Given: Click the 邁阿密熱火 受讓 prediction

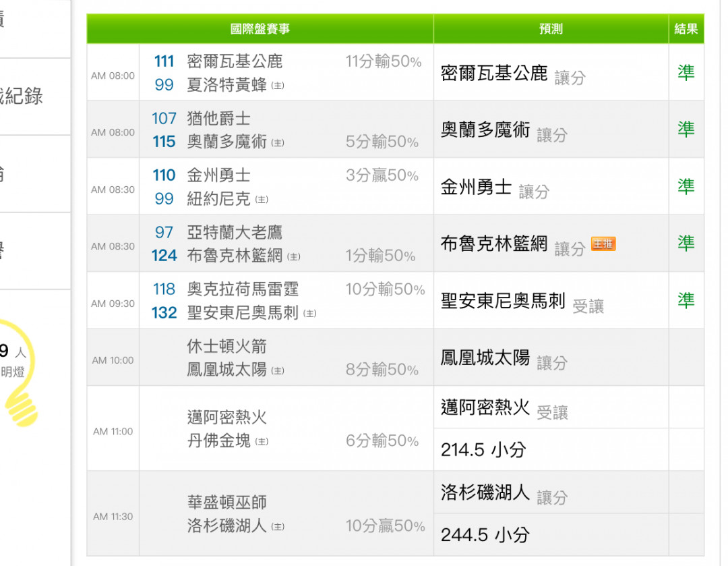Looking at the screenshot, I should (504, 409).
